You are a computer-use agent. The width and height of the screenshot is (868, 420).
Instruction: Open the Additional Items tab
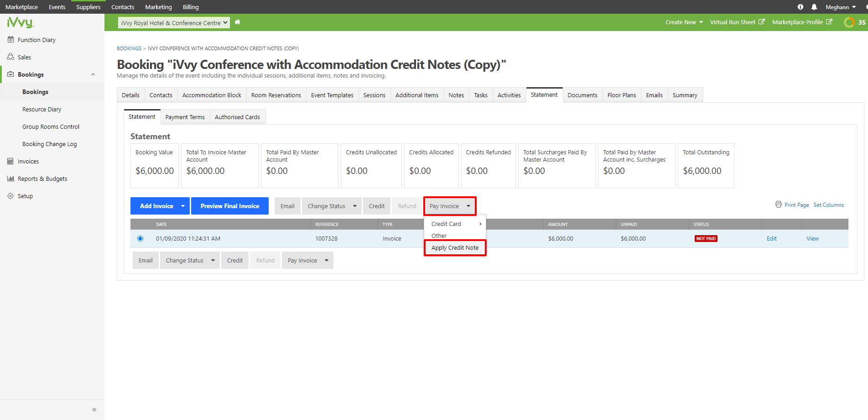point(417,95)
